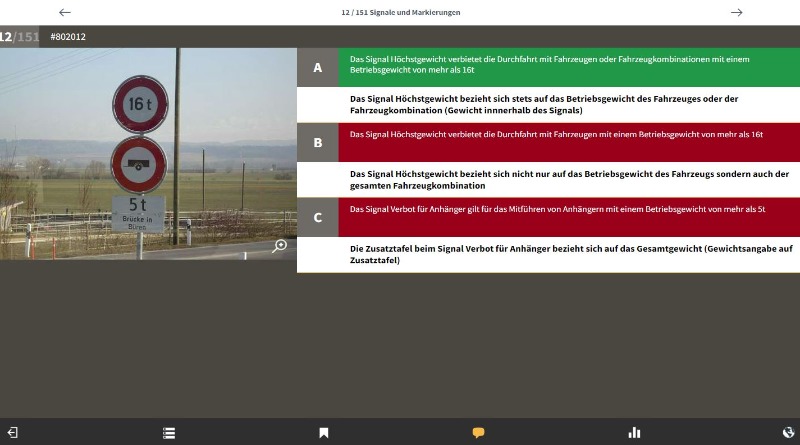Click the question counter 12/151
800x445 pixels.
pos(19,37)
